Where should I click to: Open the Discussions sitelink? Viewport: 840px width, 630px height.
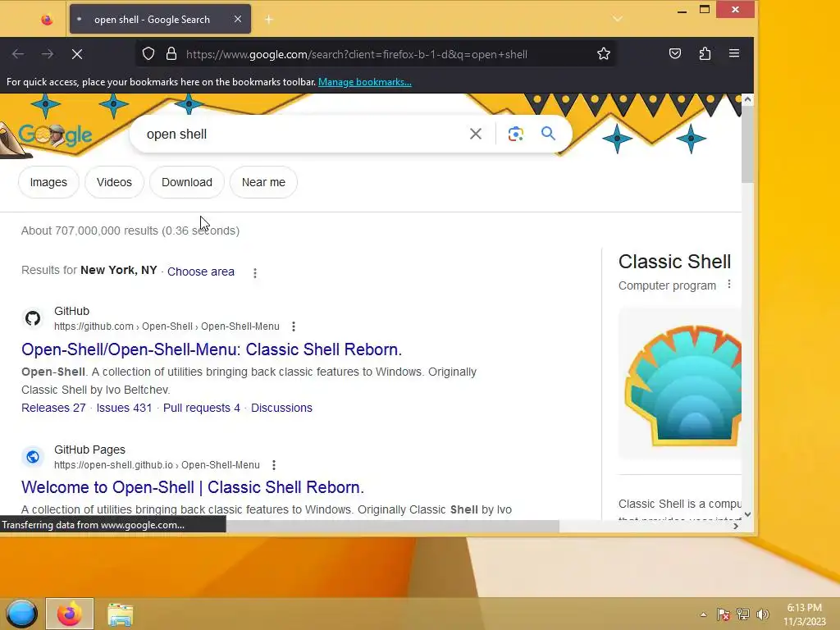[282, 408]
